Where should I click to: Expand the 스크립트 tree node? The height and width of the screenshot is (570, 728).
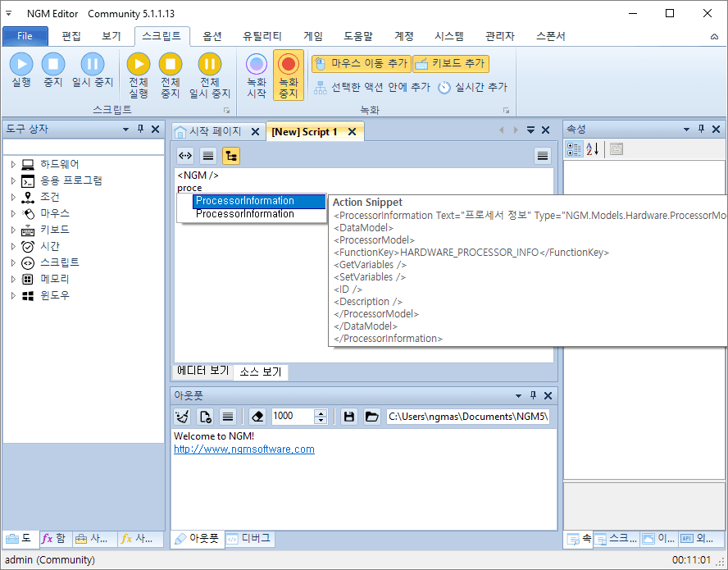point(13,262)
